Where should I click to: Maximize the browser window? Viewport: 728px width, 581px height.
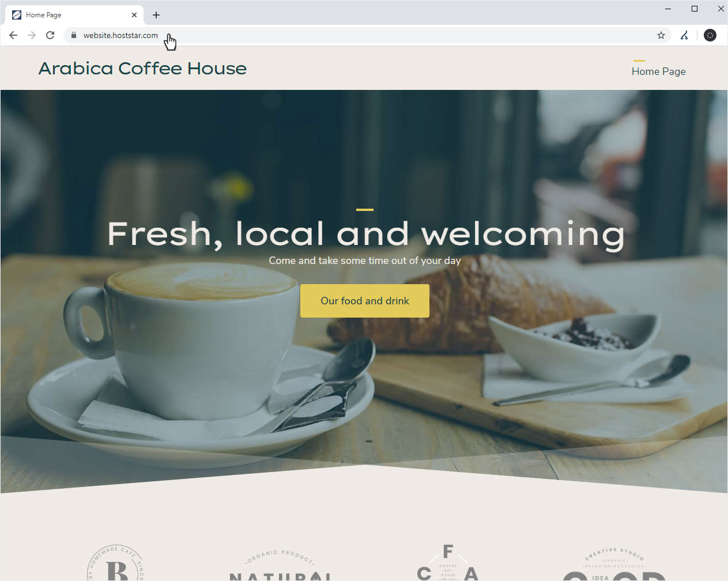pos(695,8)
